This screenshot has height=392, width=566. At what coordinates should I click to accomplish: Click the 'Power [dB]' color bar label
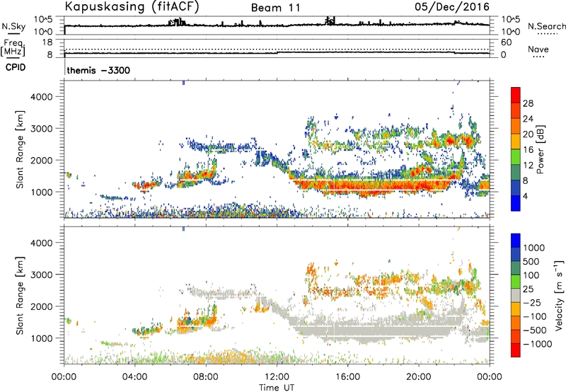(x=540, y=149)
